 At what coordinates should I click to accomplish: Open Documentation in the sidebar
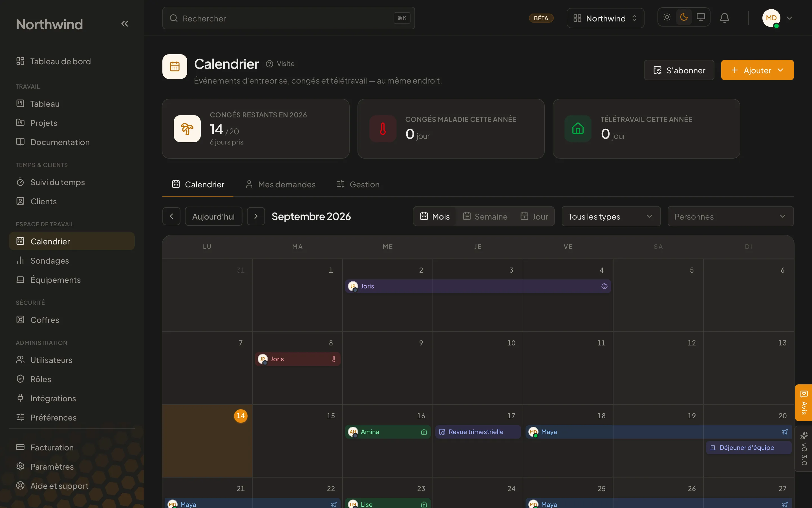click(x=72, y=142)
